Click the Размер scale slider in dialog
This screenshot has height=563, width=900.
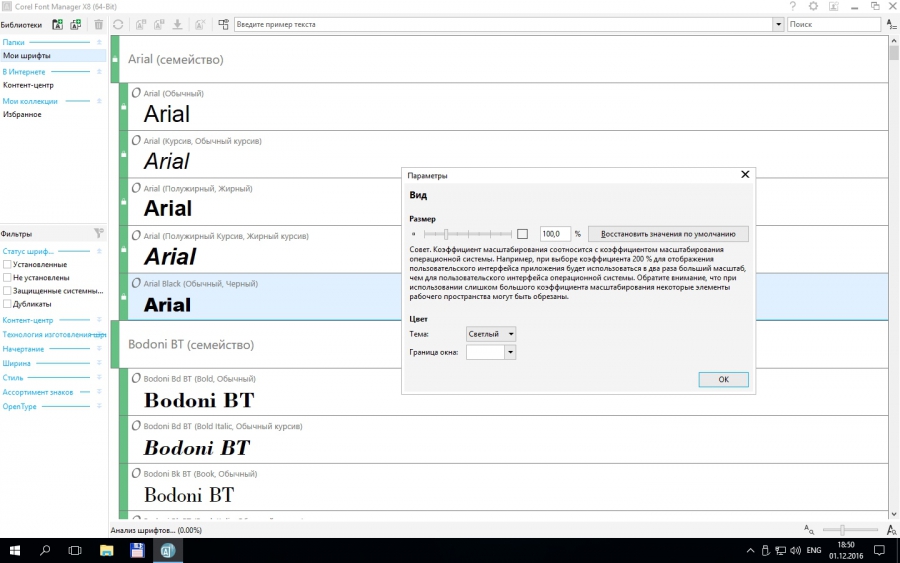pos(468,234)
